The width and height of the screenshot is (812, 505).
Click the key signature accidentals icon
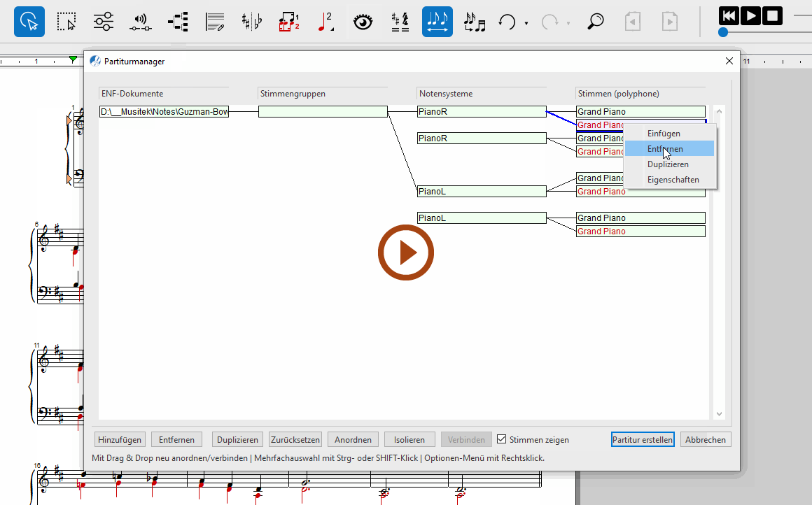pos(252,22)
